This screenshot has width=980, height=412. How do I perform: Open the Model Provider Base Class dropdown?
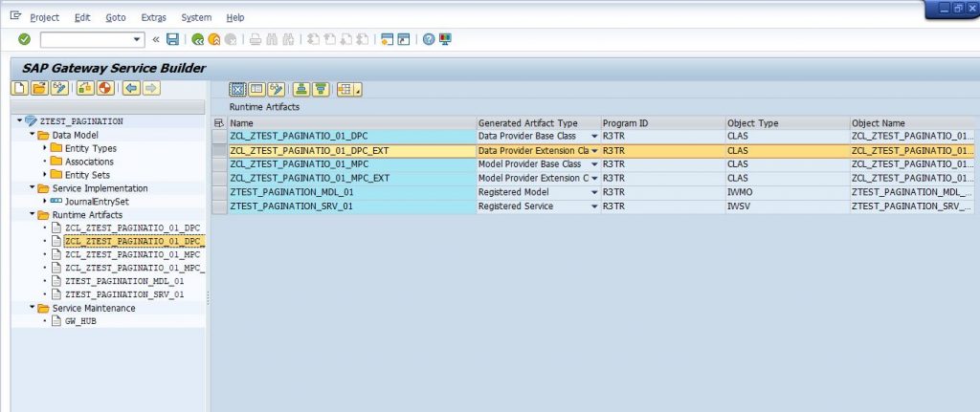[x=594, y=164]
